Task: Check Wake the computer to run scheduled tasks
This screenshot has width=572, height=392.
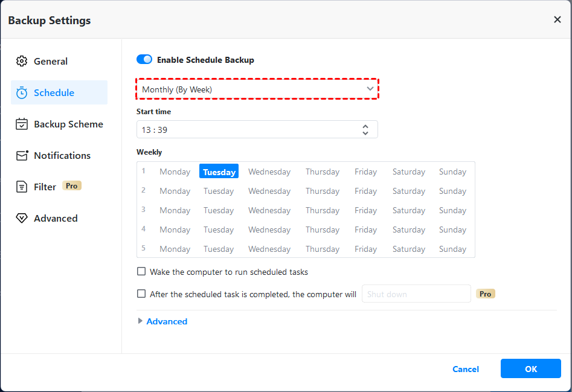Action: 141,272
